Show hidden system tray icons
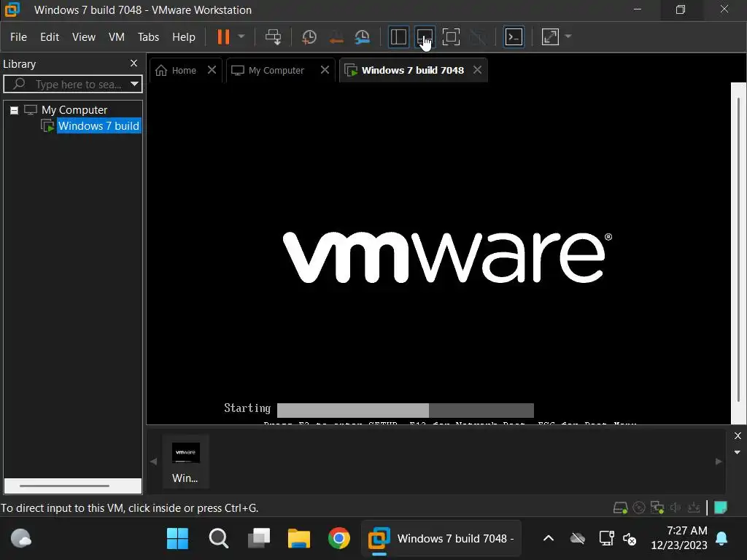Viewport: 747px width, 560px height. pos(549,539)
